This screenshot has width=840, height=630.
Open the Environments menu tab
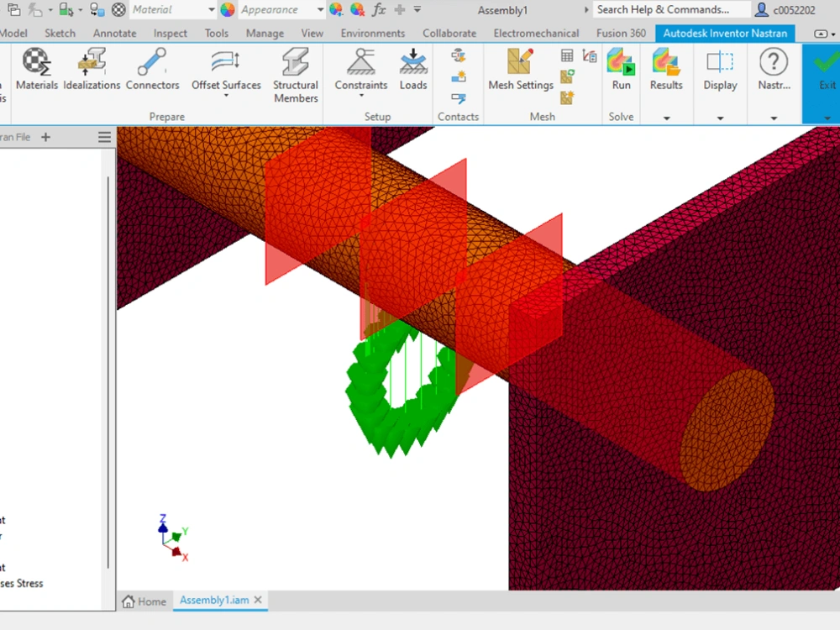[373, 33]
